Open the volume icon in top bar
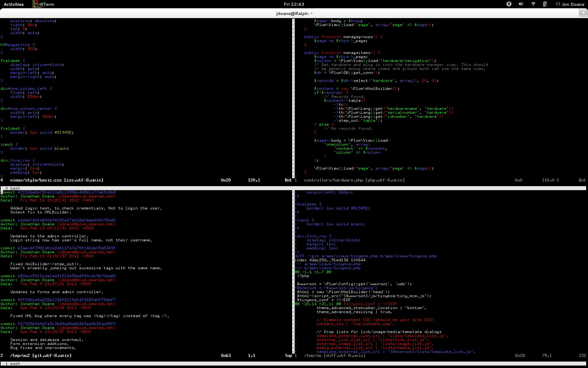This screenshot has width=588, height=368. 521,4
